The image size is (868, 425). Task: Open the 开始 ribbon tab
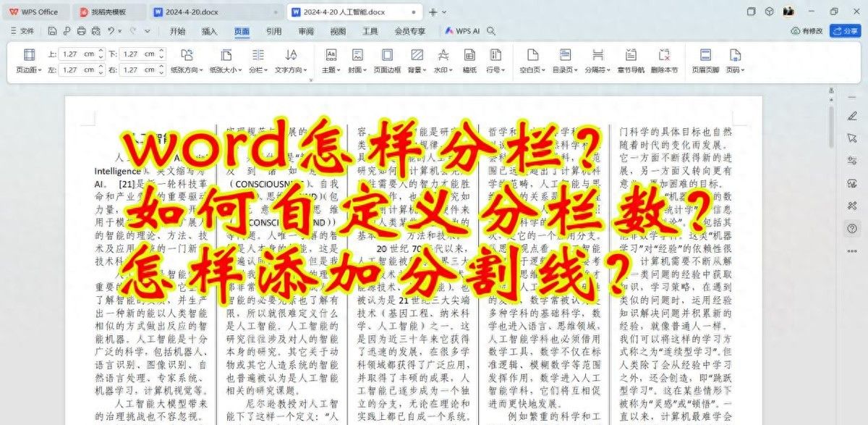pos(177,31)
